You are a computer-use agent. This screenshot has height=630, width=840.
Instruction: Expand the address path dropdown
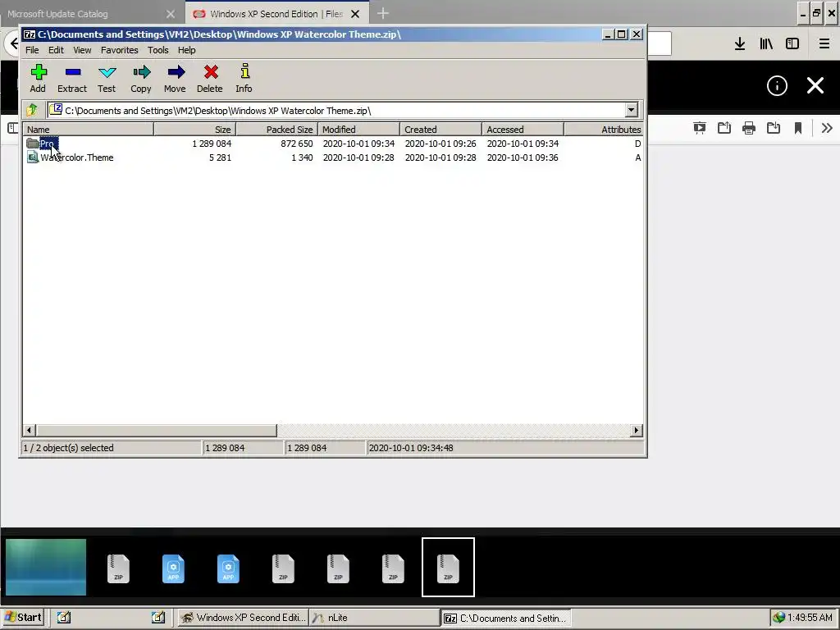click(631, 111)
